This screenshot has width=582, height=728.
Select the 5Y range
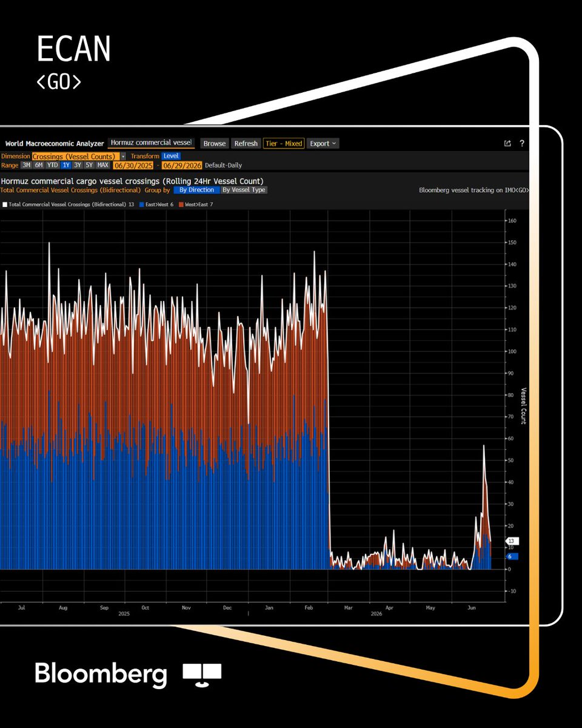pyautogui.click(x=89, y=165)
